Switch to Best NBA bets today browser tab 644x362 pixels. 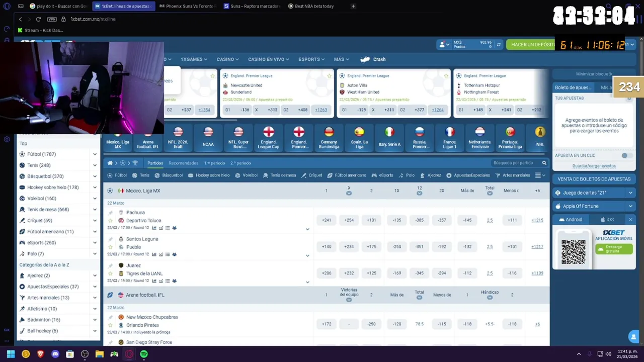(x=314, y=6)
